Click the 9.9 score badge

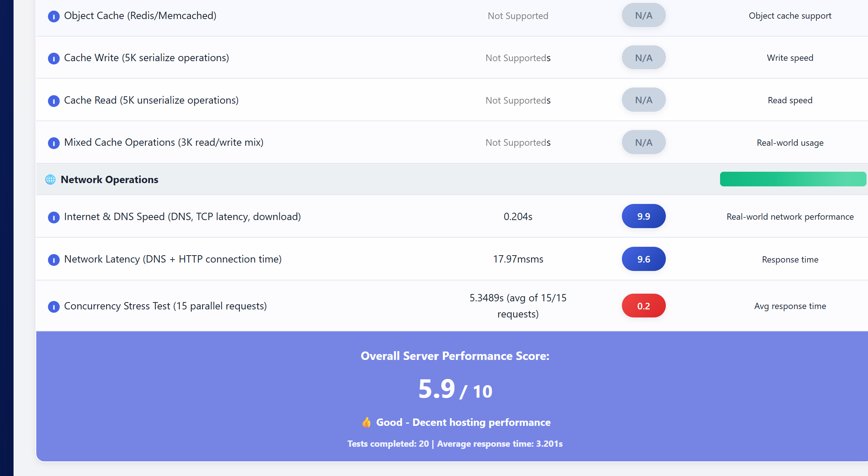point(643,216)
